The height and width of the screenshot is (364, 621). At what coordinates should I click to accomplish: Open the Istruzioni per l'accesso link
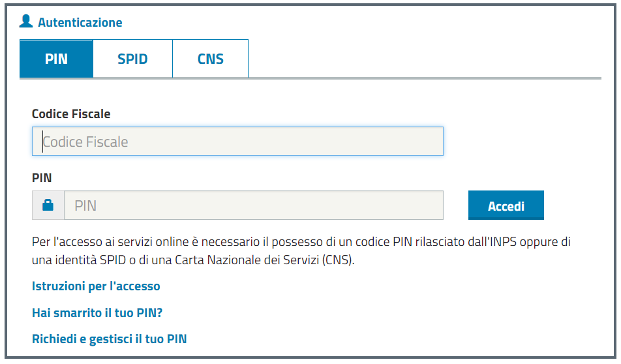(x=96, y=286)
